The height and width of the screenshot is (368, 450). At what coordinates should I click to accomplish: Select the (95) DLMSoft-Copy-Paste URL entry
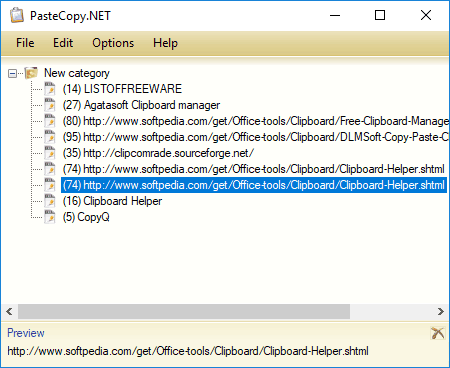pos(256,137)
